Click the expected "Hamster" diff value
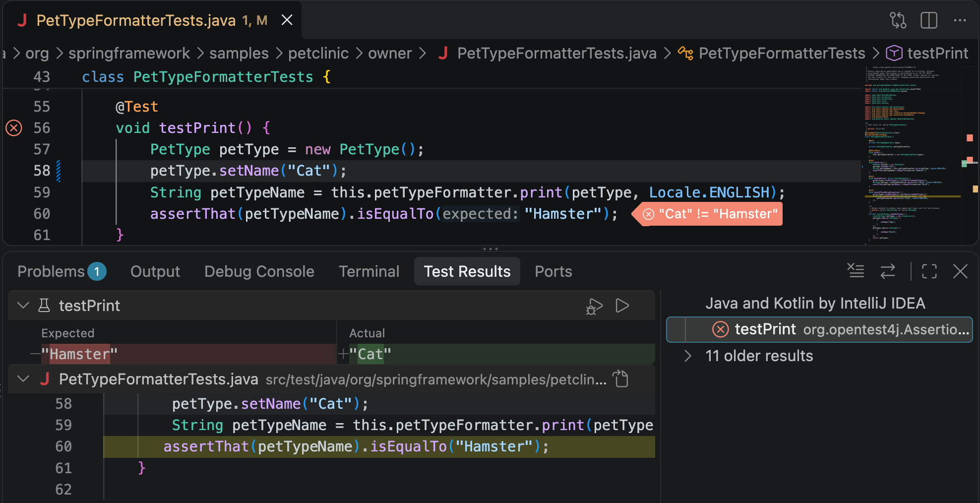980x503 pixels. point(79,354)
